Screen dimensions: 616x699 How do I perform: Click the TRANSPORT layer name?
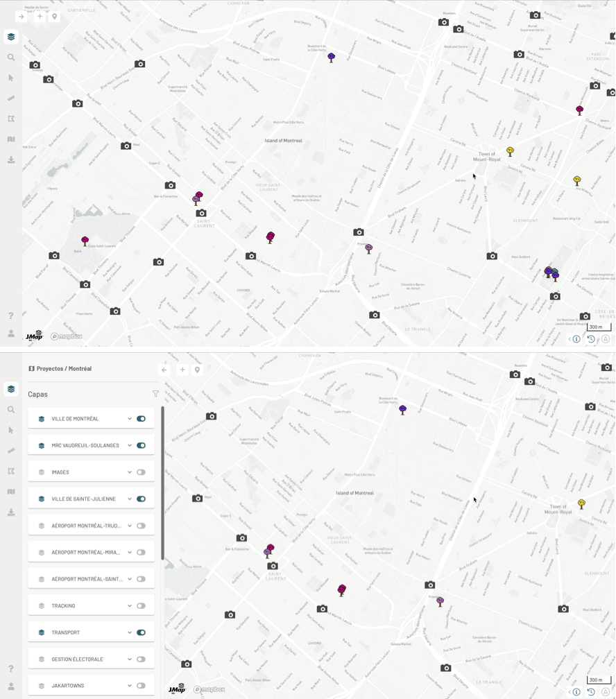tap(65, 632)
